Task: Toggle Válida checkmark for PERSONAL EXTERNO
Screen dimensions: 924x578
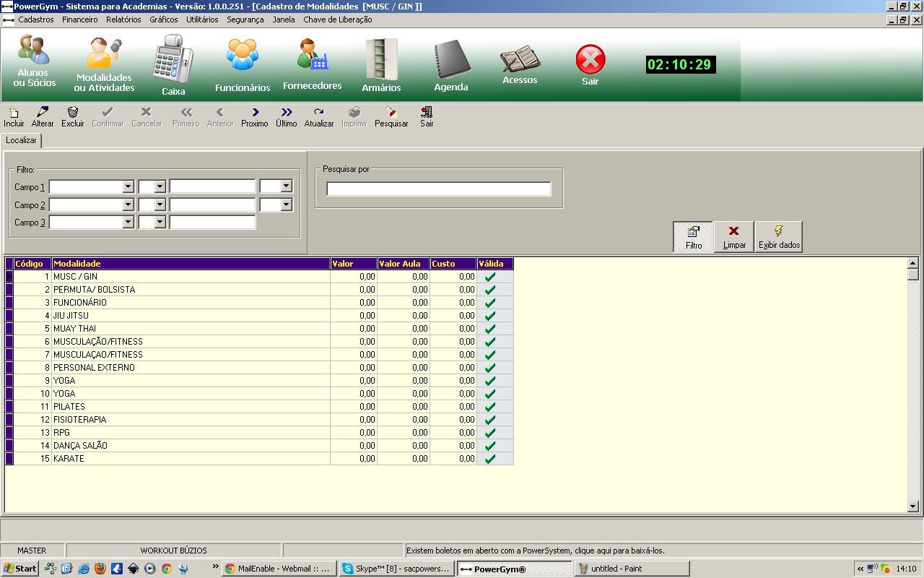Action: coord(490,368)
